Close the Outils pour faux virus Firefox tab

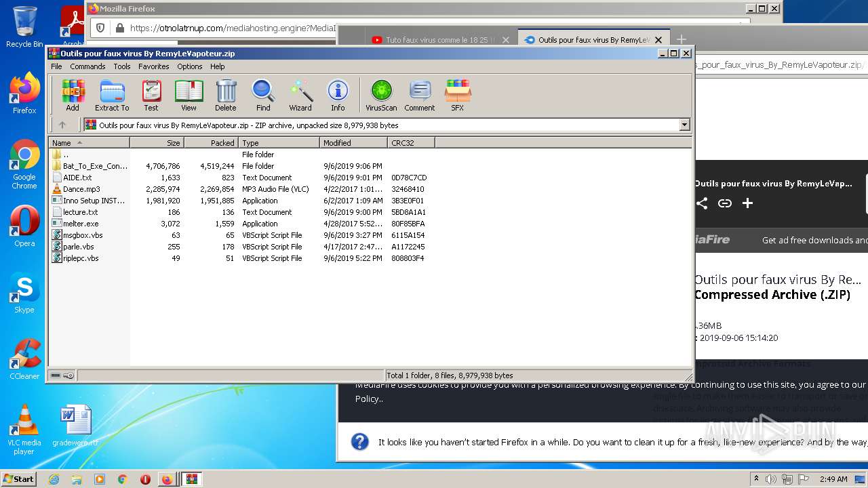(x=658, y=40)
